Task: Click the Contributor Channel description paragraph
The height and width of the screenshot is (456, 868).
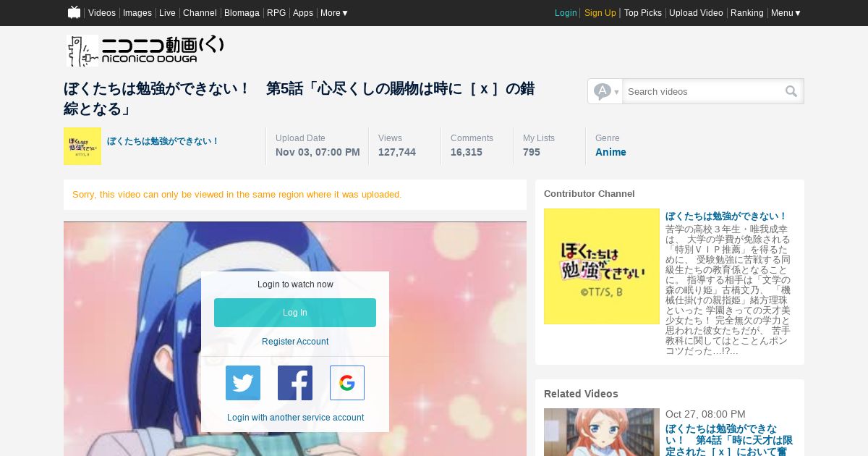Action: (x=728, y=290)
